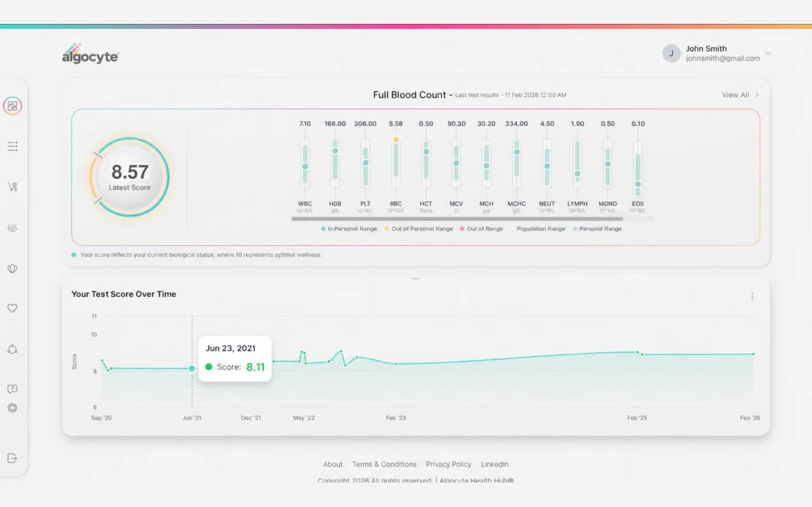Select the Jun 23, 2021 chart data point
This screenshot has height=507, width=812.
click(x=192, y=369)
